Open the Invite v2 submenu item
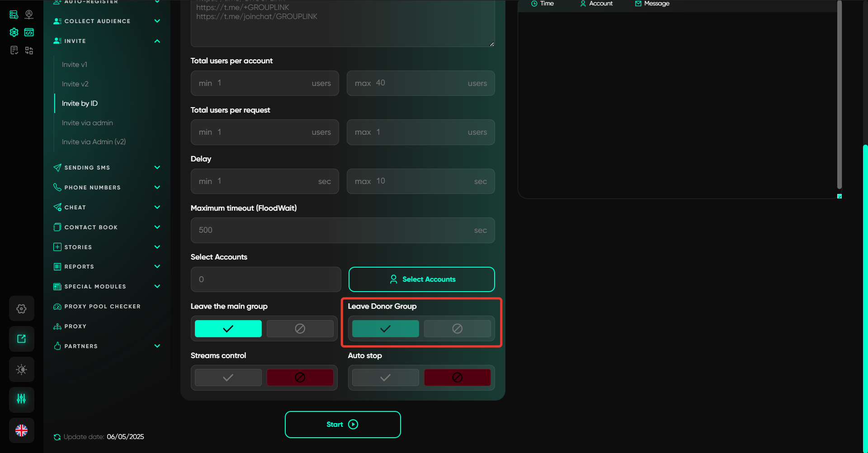Image resolution: width=868 pixels, height=453 pixels. (75, 84)
